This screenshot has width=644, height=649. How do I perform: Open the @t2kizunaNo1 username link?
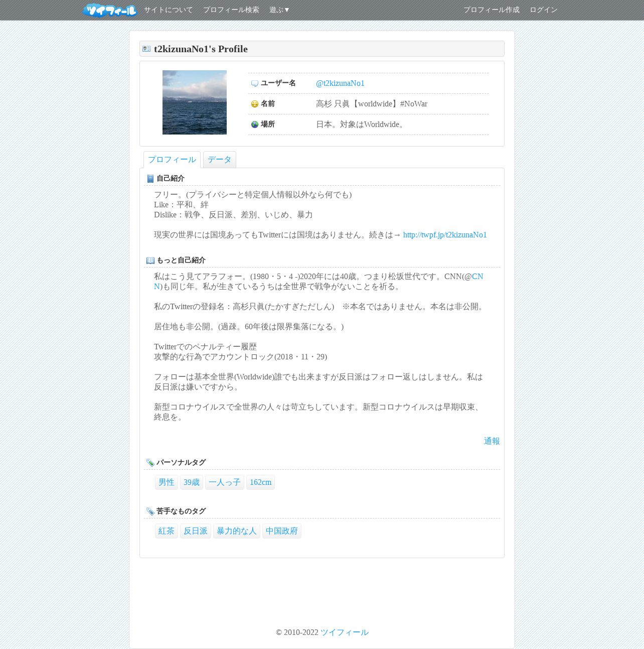pos(340,83)
